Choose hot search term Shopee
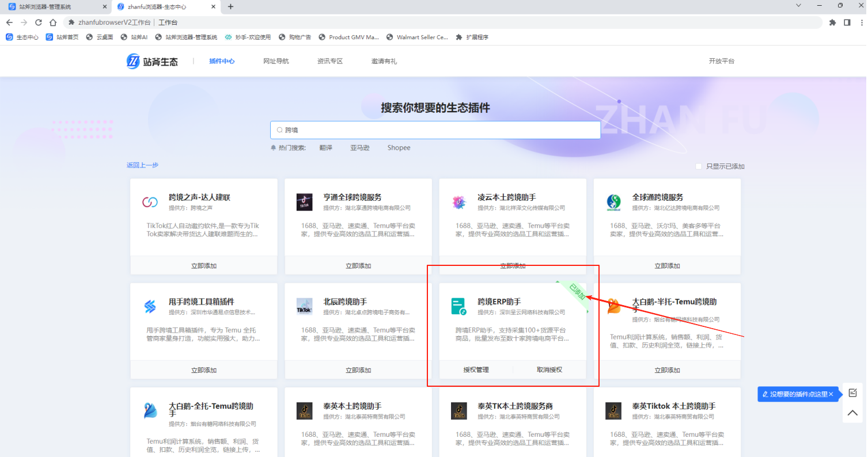Image resolution: width=868 pixels, height=457 pixels. coord(399,148)
